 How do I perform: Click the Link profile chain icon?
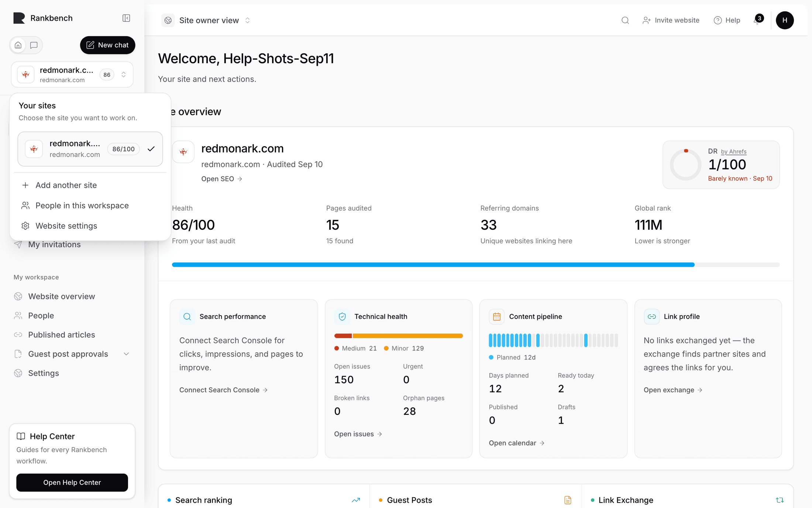(x=652, y=317)
